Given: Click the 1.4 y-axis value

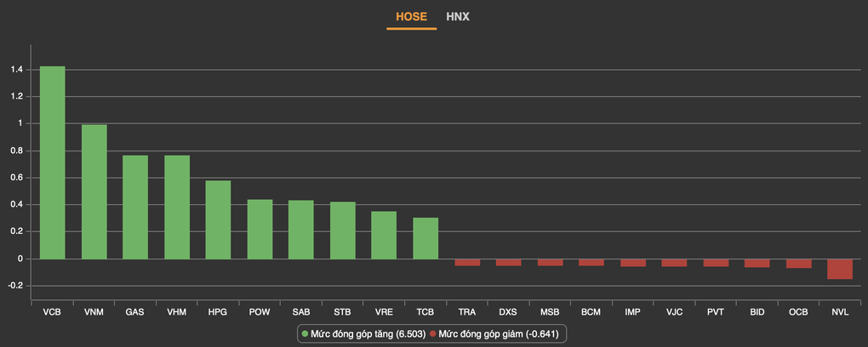Looking at the screenshot, I should (16, 70).
